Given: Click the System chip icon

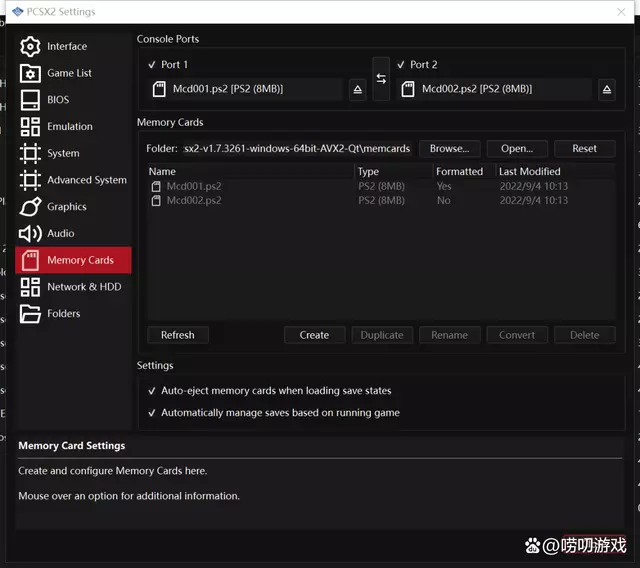Looking at the screenshot, I should [x=30, y=153].
